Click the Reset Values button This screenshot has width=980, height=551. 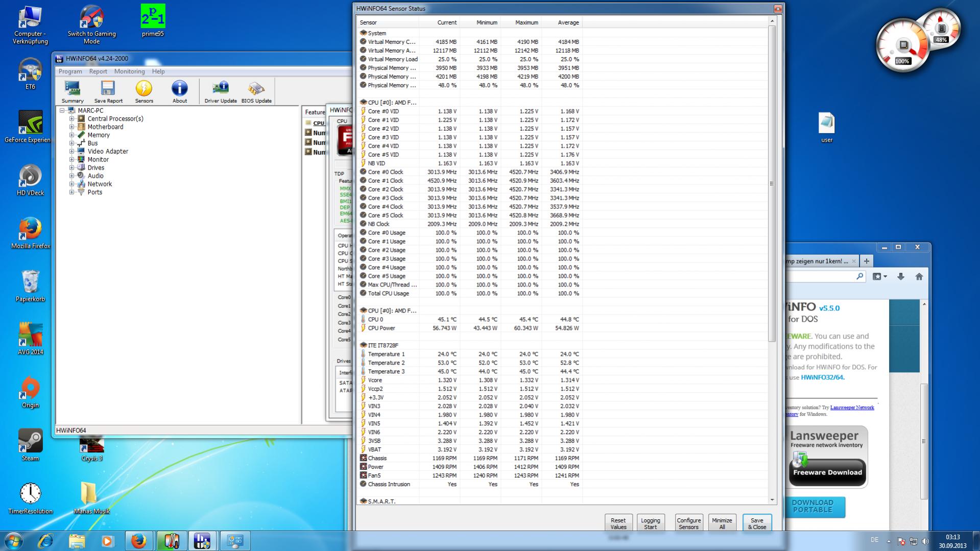click(618, 523)
